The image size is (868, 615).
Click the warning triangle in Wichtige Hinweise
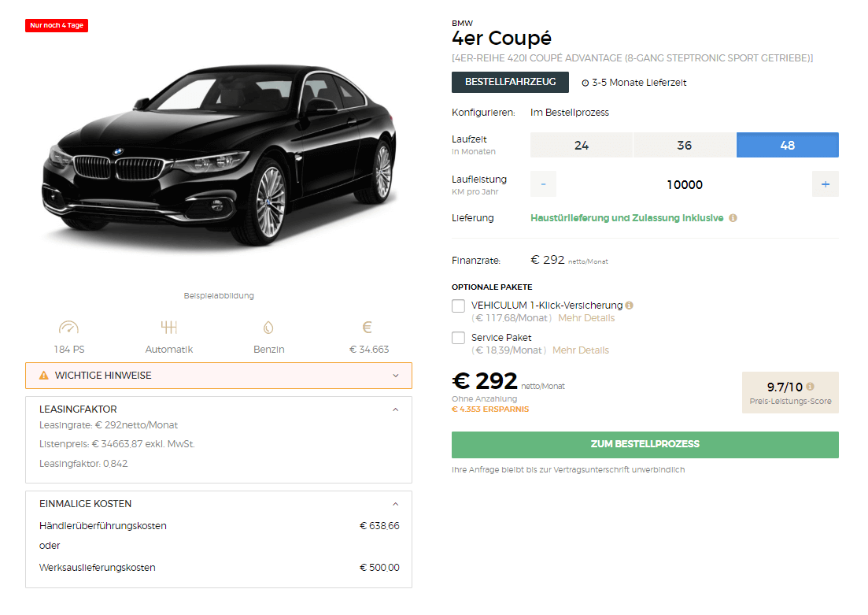[44, 376]
